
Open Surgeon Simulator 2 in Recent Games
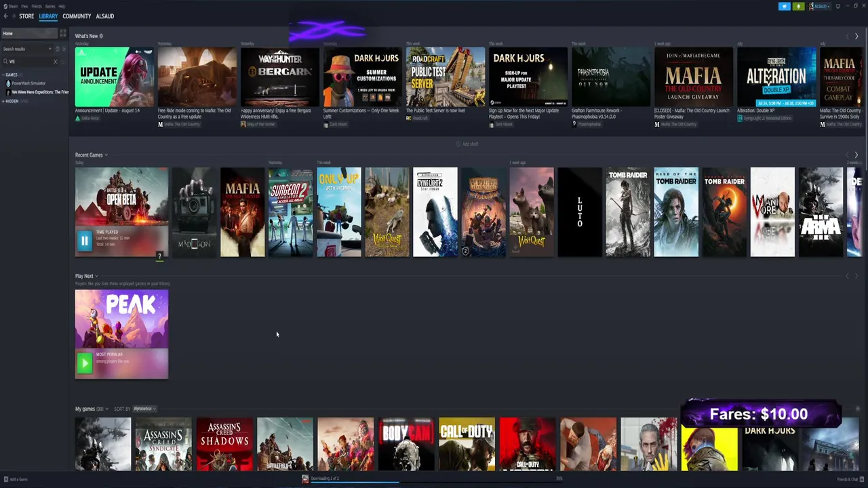(x=290, y=212)
